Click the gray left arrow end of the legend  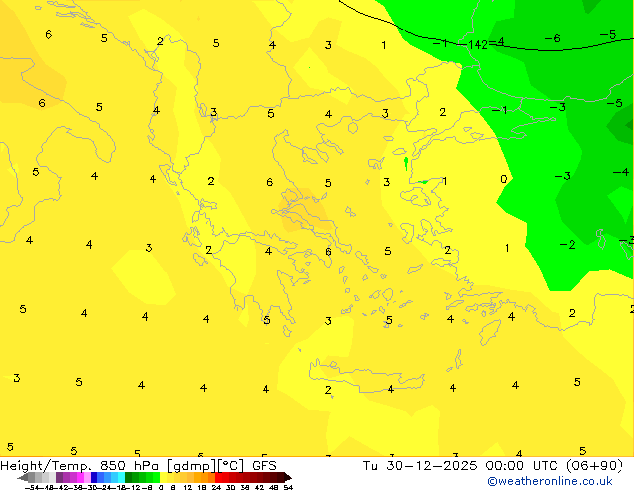pyautogui.click(x=23, y=478)
